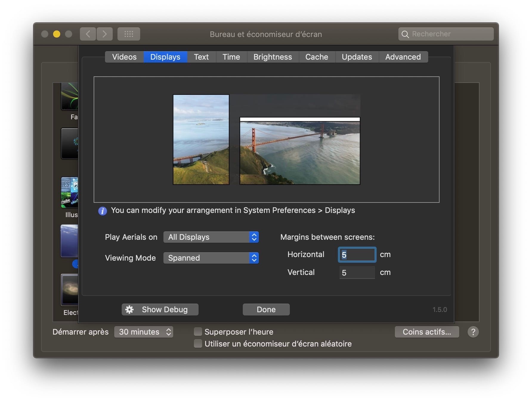Select the blue aerial earth screensaver thumbnail
Screen dimensions: 532x402
click(x=69, y=241)
